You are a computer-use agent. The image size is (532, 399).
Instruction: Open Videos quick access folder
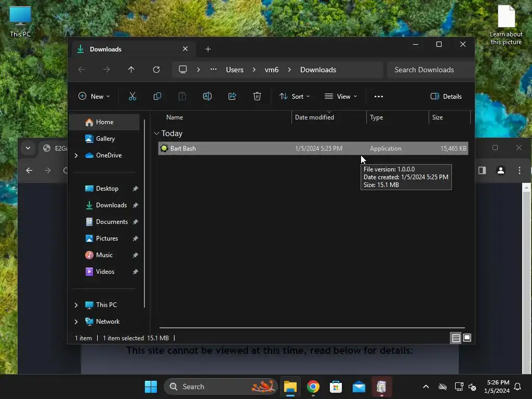click(100, 272)
